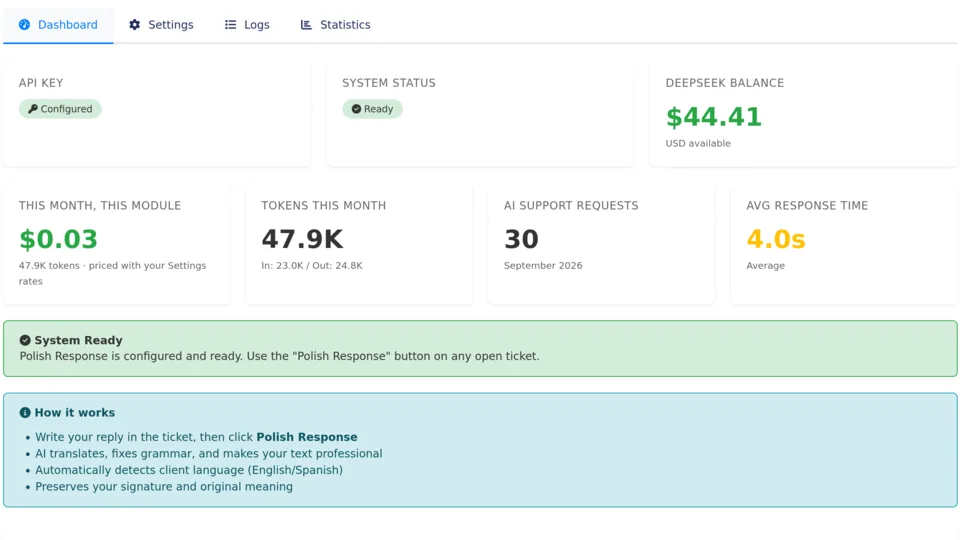This screenshot has width=960, height=540.
Task: Click the Configured API key badge
Action: (60, 109)
